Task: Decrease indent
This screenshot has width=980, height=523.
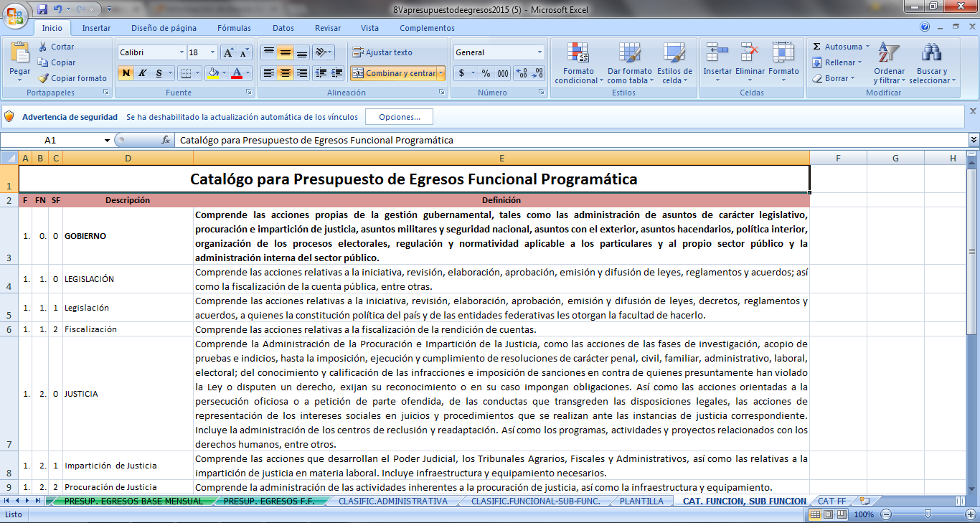Action: [321, 73]
